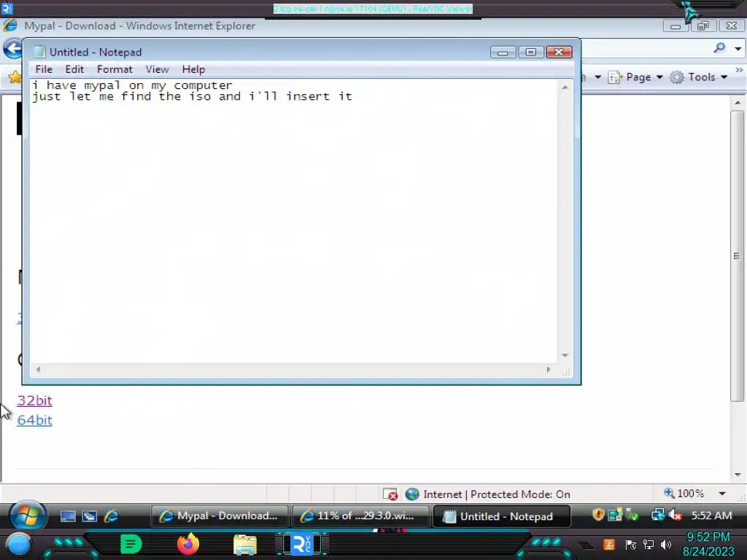Open the IE Page menu dropdown

[x=659, y=77]
